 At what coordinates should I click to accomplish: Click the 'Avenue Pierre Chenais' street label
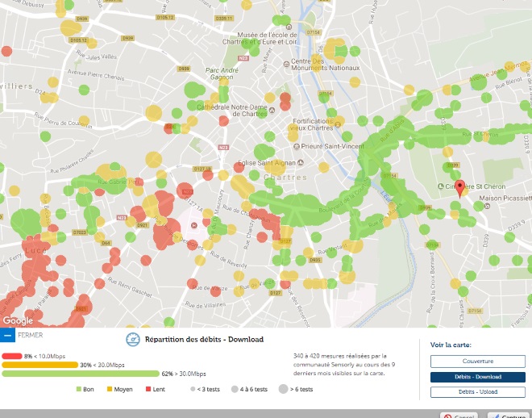coord(96,75)
